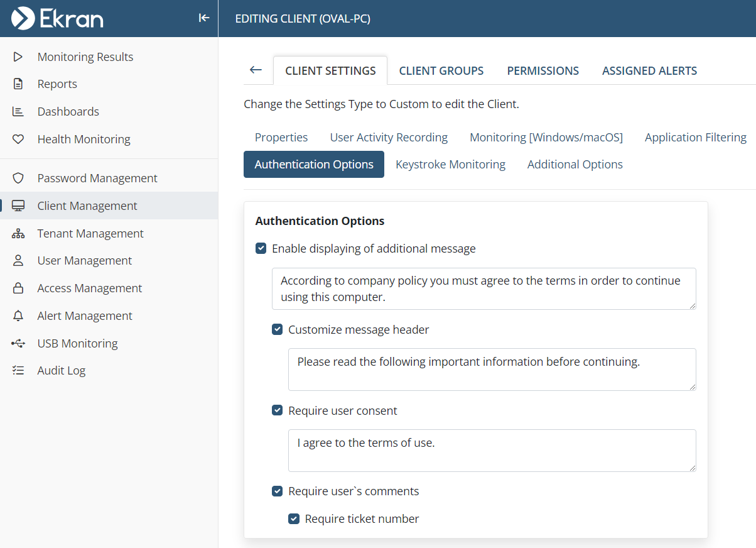
Task: Open Dashboards via its chart icon
Action: 18,112
